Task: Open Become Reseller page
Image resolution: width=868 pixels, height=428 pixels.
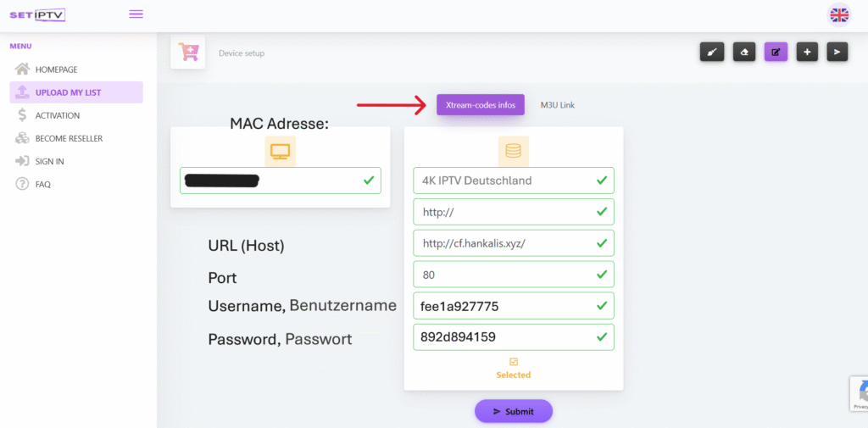Action: (x=69, y=138)
